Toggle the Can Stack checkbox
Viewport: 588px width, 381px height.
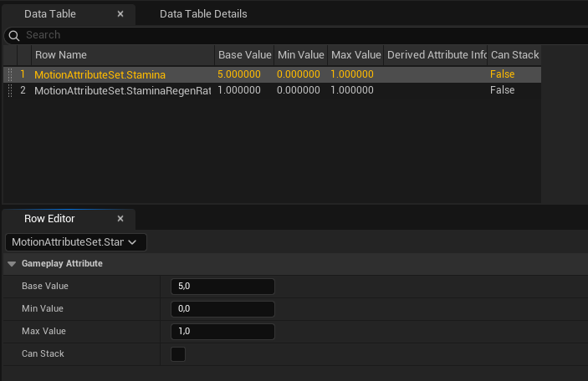(x=178, y=354)
